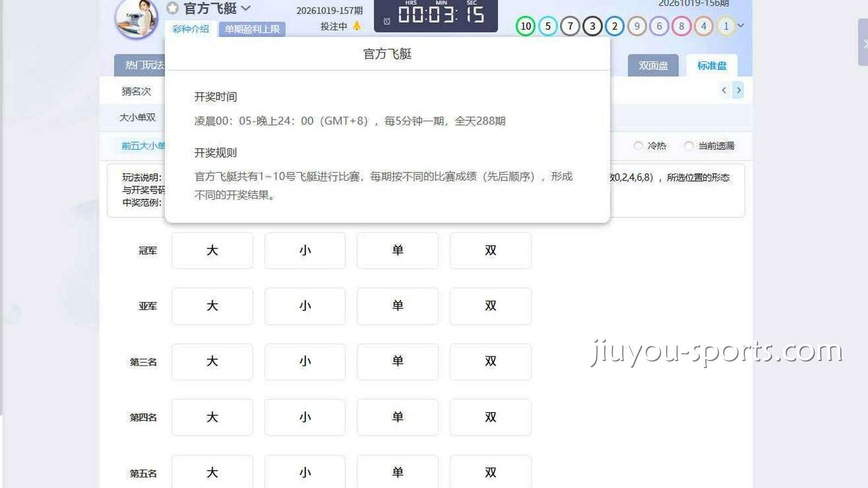868x488 pixels.
Task: Choose 小 for 第四名
Action: pyautogui.click(x=305, y=418)
